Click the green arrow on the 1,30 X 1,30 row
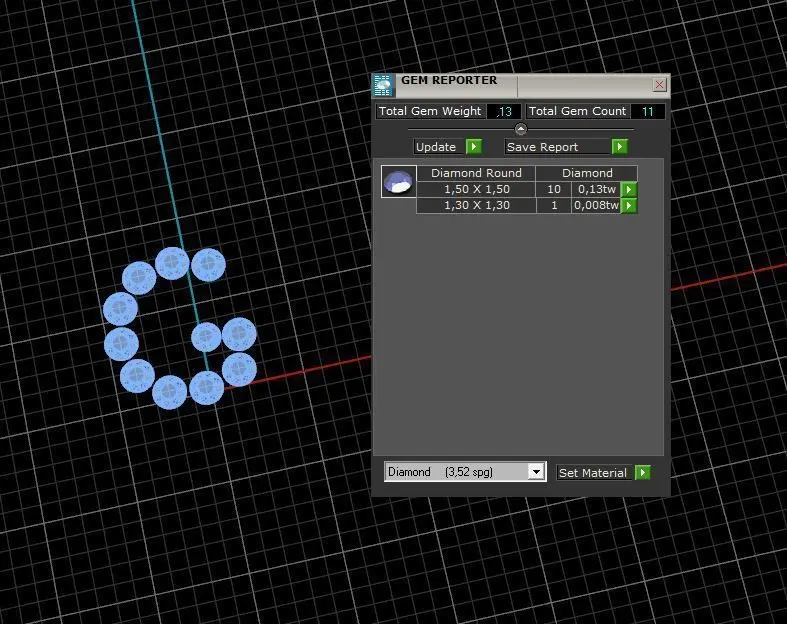 pos(629,205)
